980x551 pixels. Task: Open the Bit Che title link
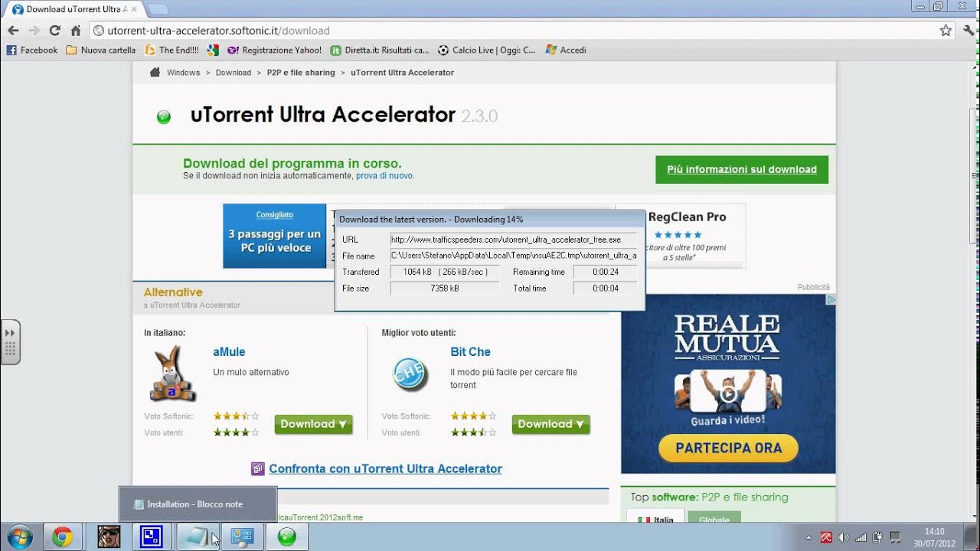[x=470, y=352]
